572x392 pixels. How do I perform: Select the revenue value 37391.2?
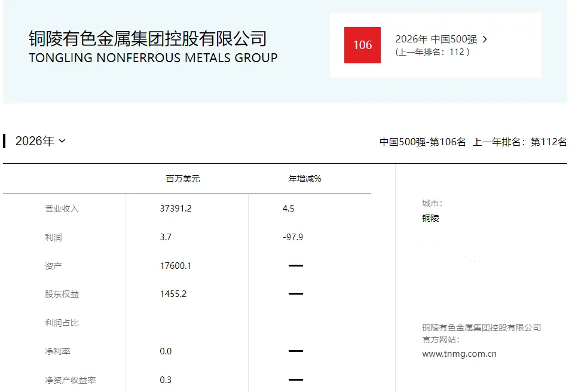(x=176, y=208)
